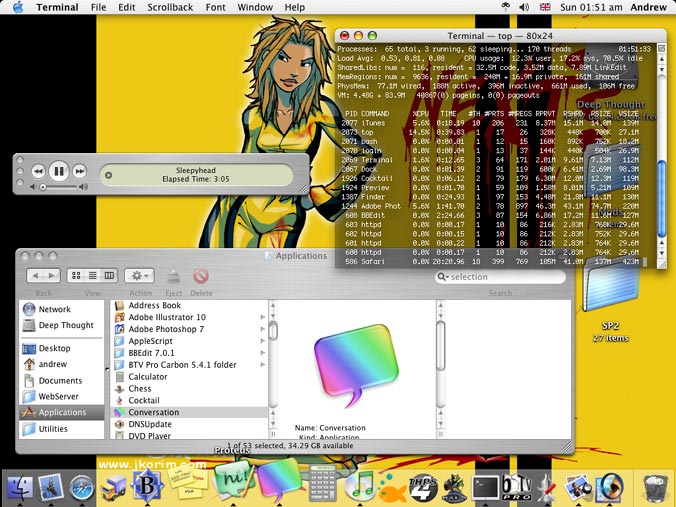Expand the Adobe Photoshop 7 folder arrow
Viewport: 676px width, 507px height.
pos(262,329)
